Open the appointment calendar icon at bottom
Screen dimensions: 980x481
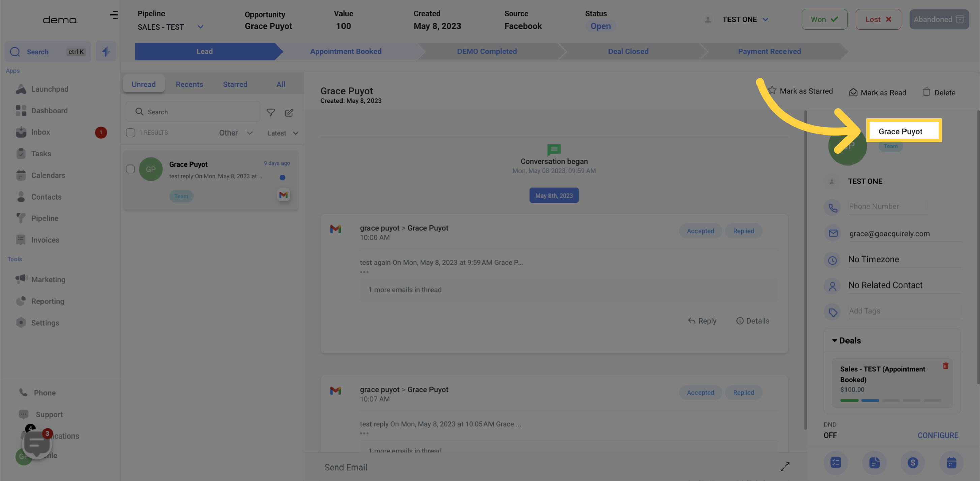(x=951, y=463)
